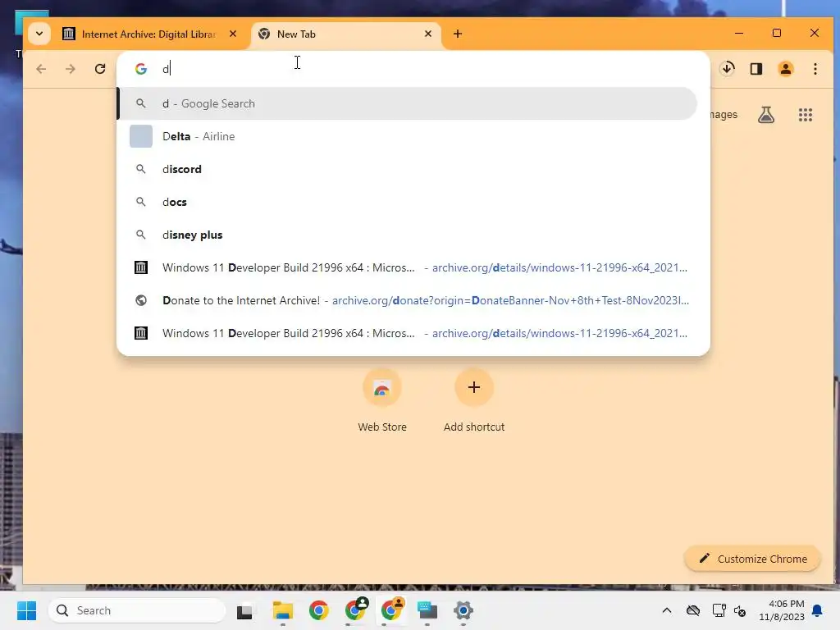This screenshot has height=630, width=840.
Task: Open the Search Labs flask icon
Action: (x=766, y=115)
